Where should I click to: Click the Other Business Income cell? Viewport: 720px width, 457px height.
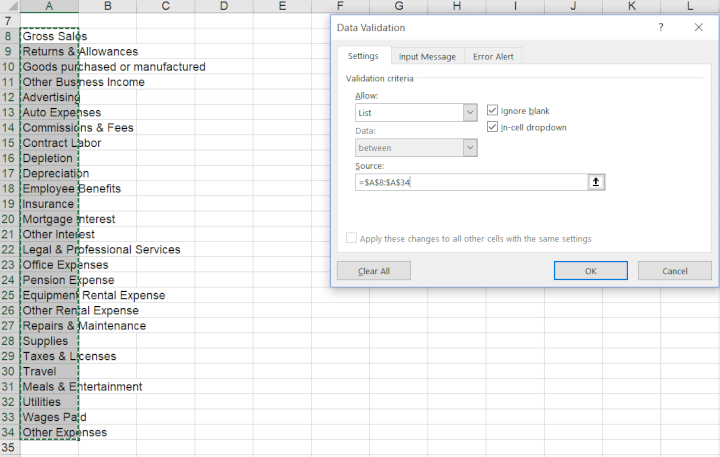pyautogui.click(x=49, y=82)
